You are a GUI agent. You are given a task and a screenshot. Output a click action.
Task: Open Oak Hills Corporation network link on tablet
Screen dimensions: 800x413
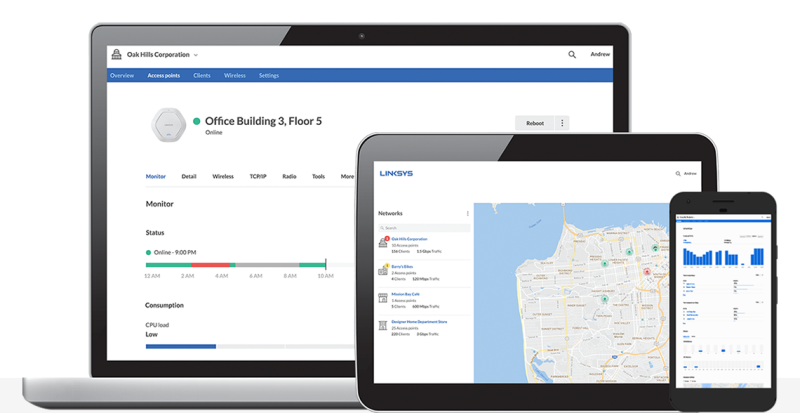coord(410,239)
